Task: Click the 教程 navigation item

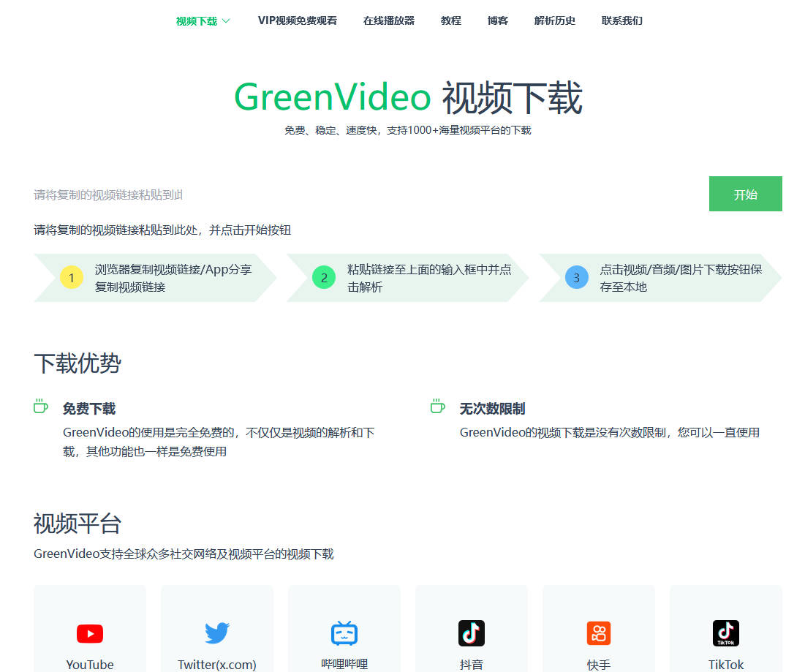Action: 450,21
